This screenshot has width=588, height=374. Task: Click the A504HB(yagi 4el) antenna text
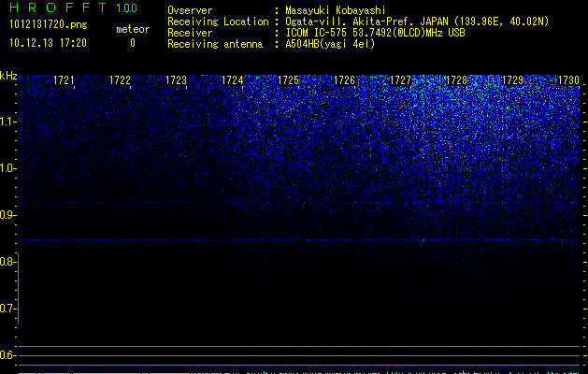(330, 44)
